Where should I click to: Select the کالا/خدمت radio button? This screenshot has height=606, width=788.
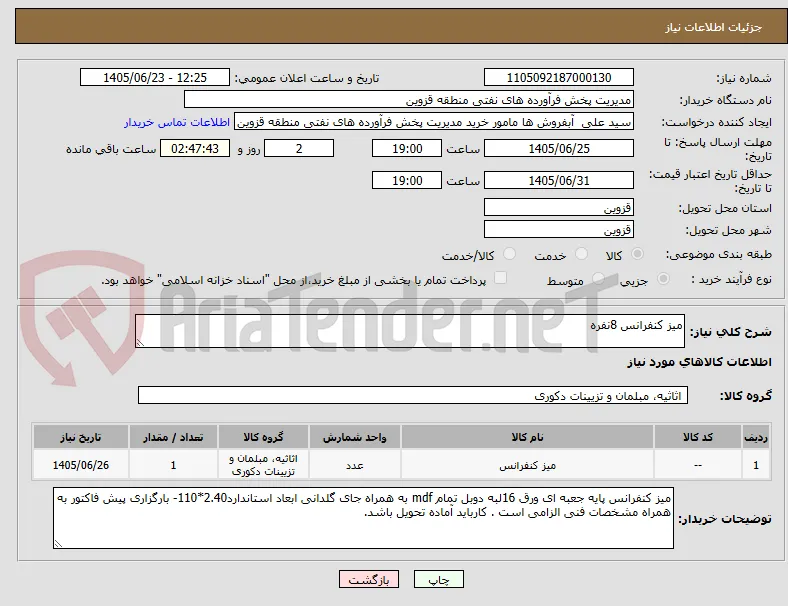click(510, 254)
